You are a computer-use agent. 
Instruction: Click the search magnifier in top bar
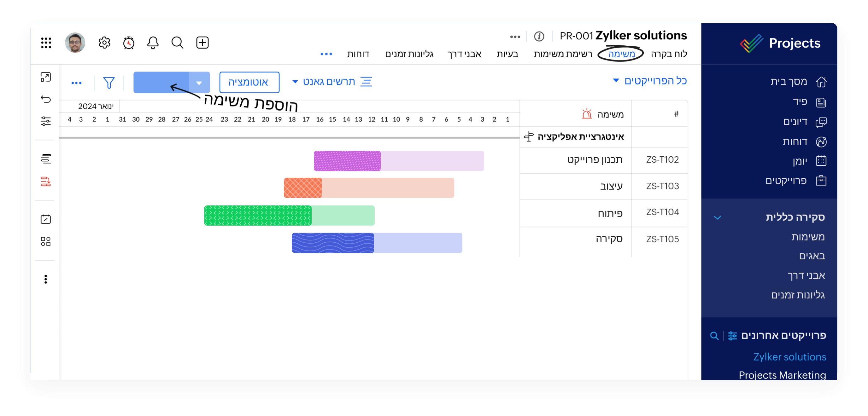(177, 43)
